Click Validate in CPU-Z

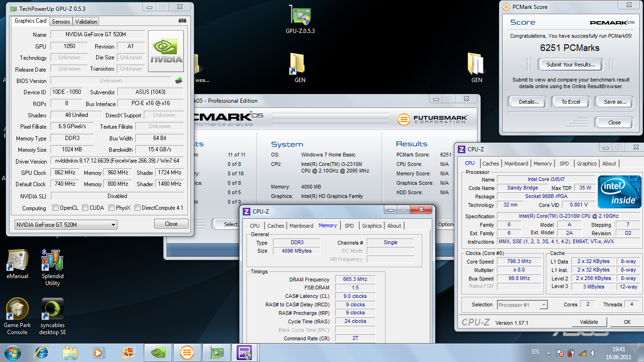(x=589, y=322)
